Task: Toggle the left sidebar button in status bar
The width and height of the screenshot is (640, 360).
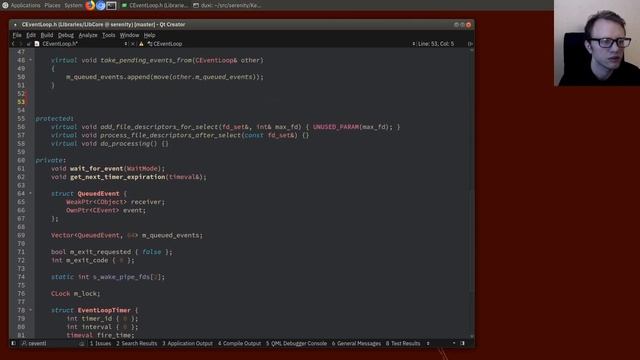Action: coord(13,343)
